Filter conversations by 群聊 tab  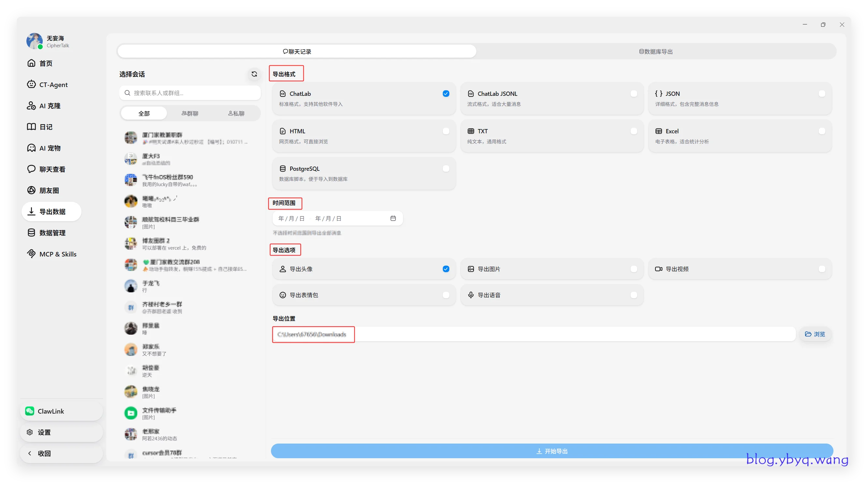(x=190, y=113)
